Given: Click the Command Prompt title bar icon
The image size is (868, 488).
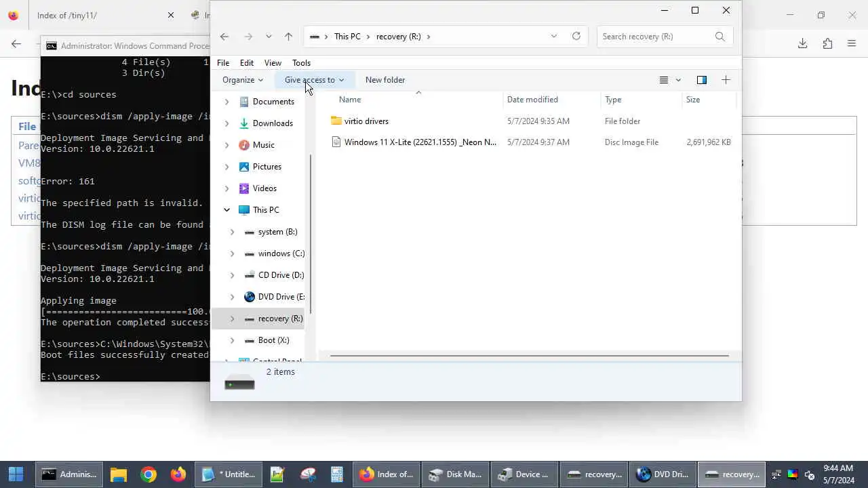Looking at the screenshot, I should (x=52, y=46).
